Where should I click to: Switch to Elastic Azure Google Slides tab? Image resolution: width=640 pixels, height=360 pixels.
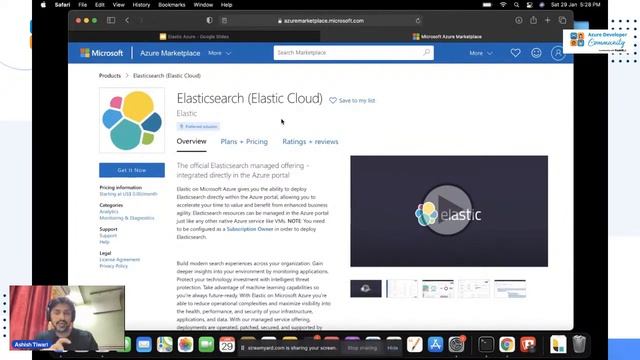pos(194,37)
